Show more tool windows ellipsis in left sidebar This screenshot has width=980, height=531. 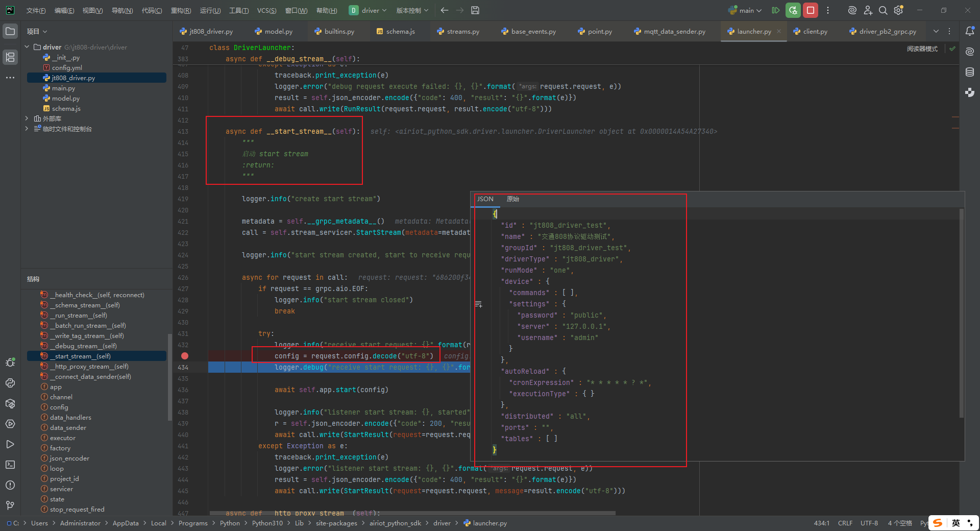[x=10, y=78]
